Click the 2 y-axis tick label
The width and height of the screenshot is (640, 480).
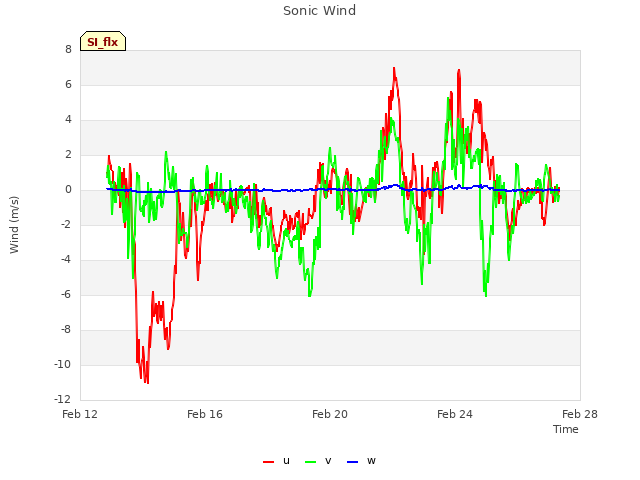pos(68,155)
